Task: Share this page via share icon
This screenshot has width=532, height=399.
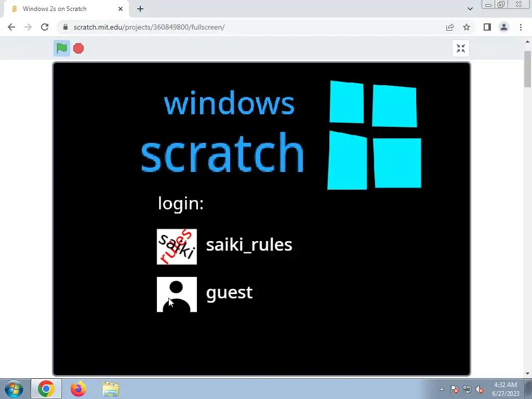Action: (450, 27)
